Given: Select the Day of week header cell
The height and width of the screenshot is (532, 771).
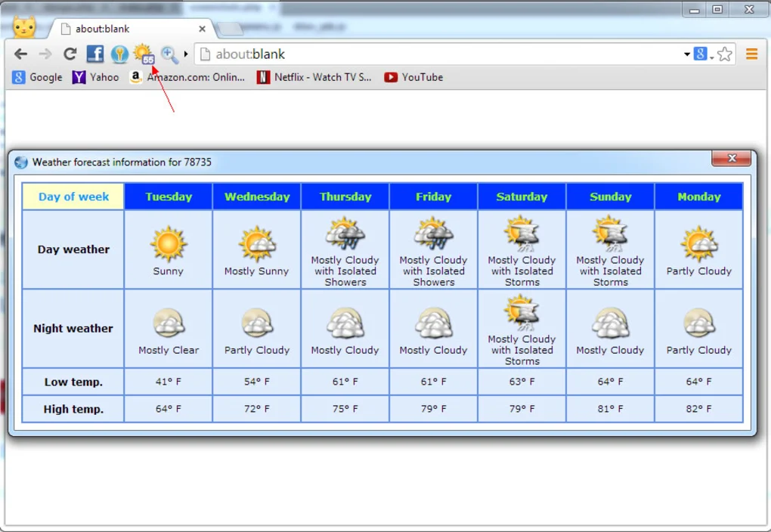Looking at the screenshot, I should [x=73, y=196].
